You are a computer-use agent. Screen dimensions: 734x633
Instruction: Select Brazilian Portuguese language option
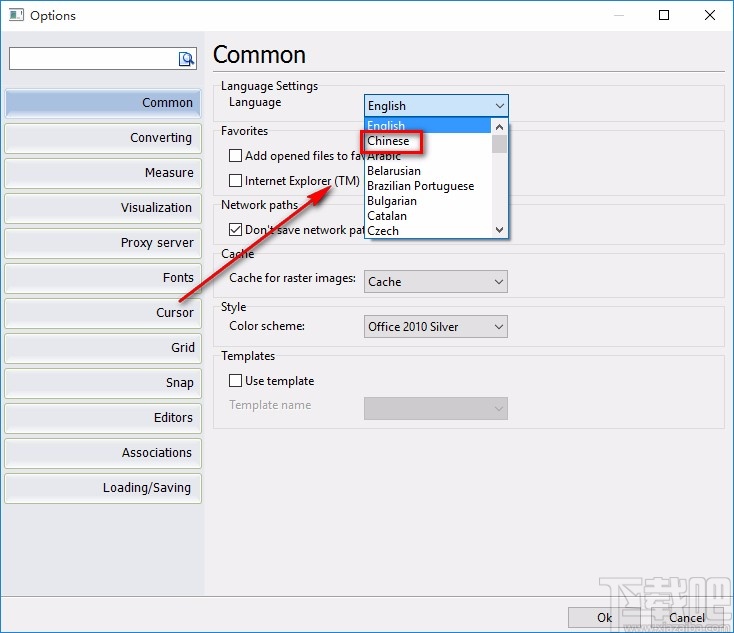pyautogui.click(x=428, y=186)
